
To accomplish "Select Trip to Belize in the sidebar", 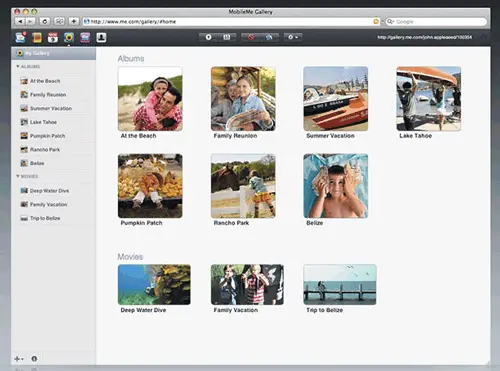I will pyautogui.click(x=54, y=218).
